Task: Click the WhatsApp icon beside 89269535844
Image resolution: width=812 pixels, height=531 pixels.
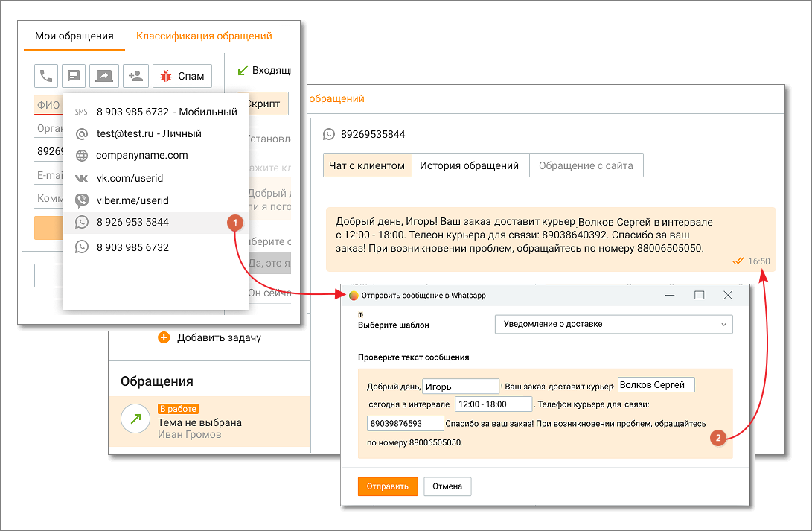Action: [x=329, y=134]
